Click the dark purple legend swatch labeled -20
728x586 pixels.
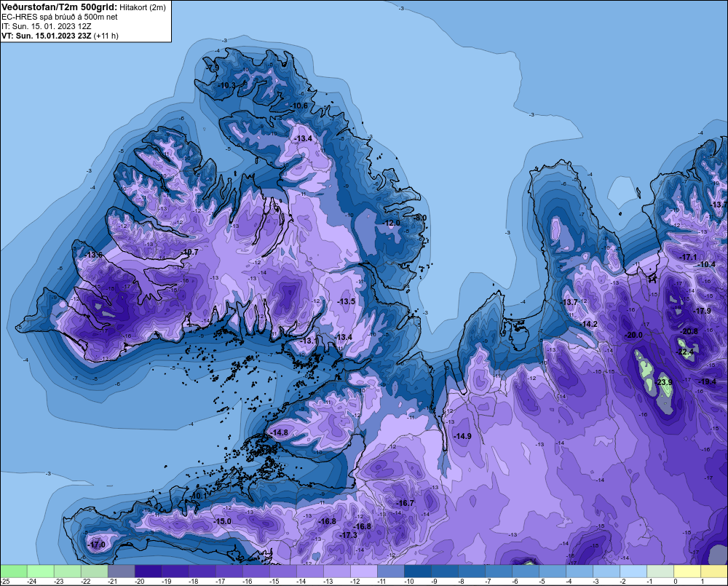tap(148, 571)
